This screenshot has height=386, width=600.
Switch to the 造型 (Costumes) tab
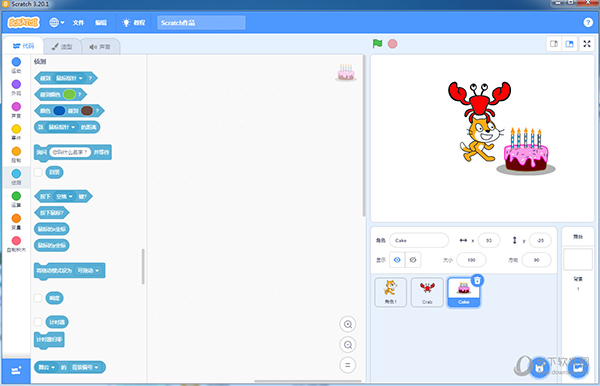click(62, 47)
